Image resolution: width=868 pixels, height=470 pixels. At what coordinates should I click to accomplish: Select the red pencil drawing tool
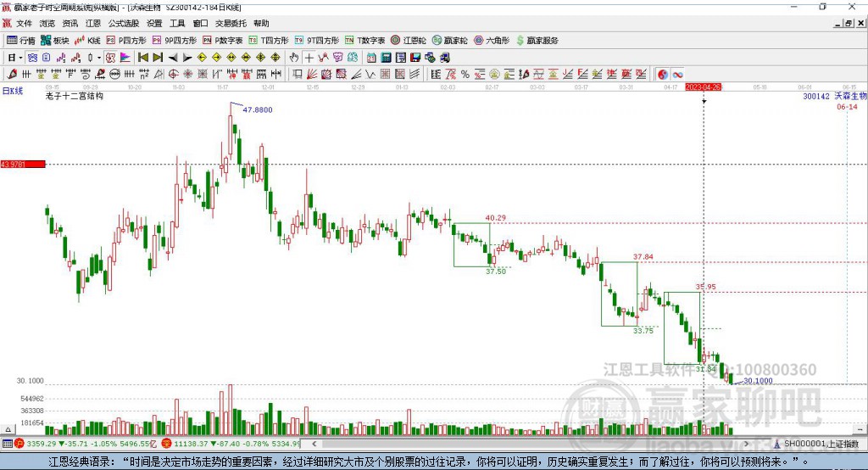pos(12,75)
